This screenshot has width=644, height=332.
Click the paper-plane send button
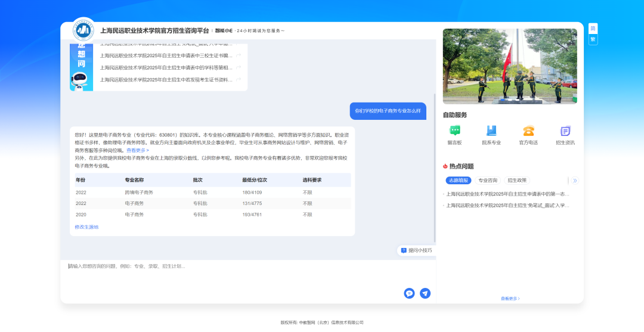pyautogui.click(x=425, y=293)
